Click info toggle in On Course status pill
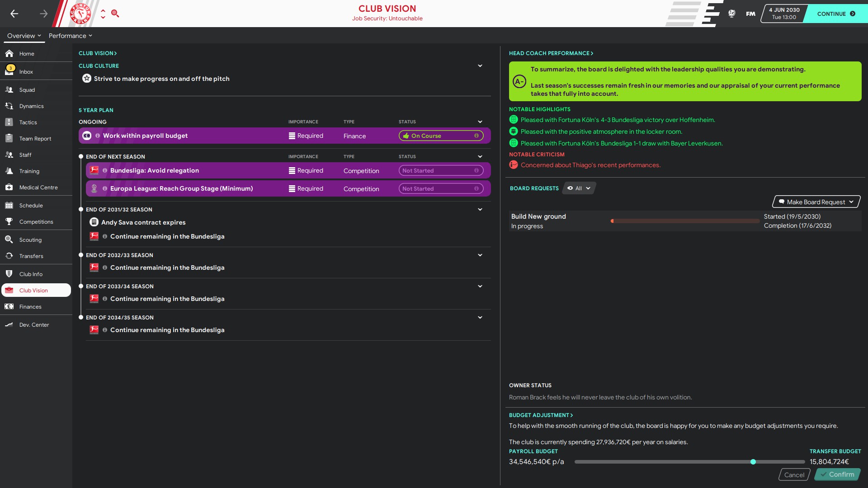 [x=476, y=136]
